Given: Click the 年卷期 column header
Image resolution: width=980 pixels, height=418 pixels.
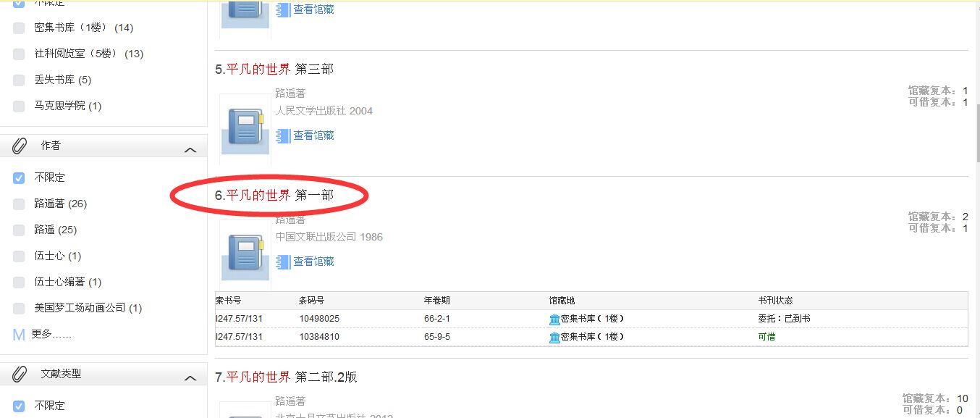Looking at the screenshot, I should (437, 301).
